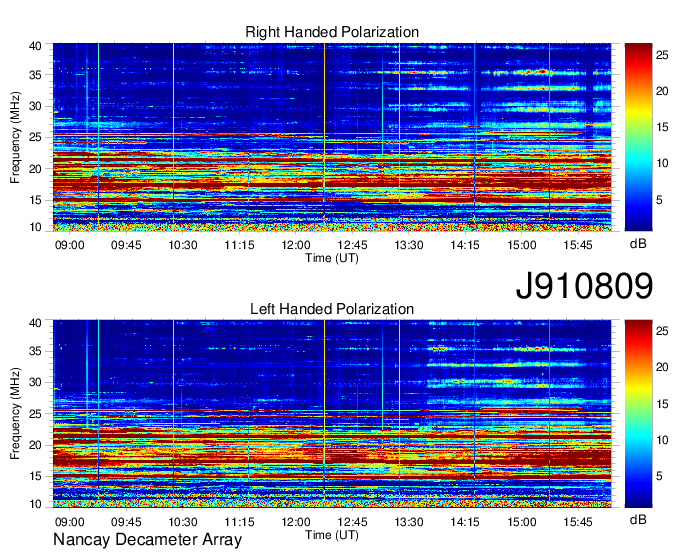Click the 10:30 tick on bottom plot

[183, 522]
